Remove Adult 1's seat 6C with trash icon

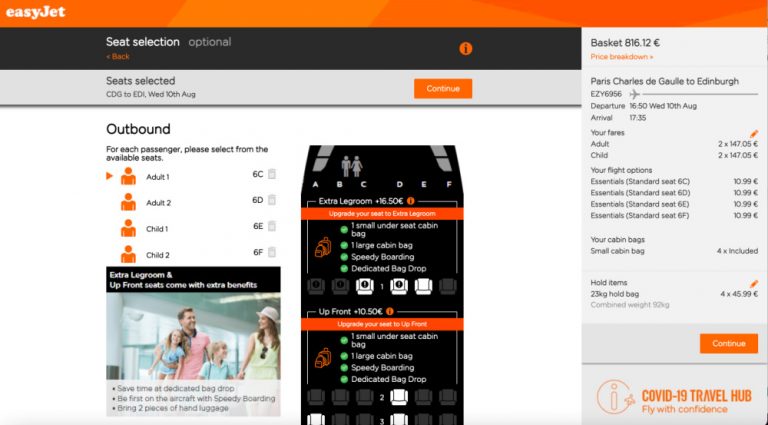click(x=272, y=174)
